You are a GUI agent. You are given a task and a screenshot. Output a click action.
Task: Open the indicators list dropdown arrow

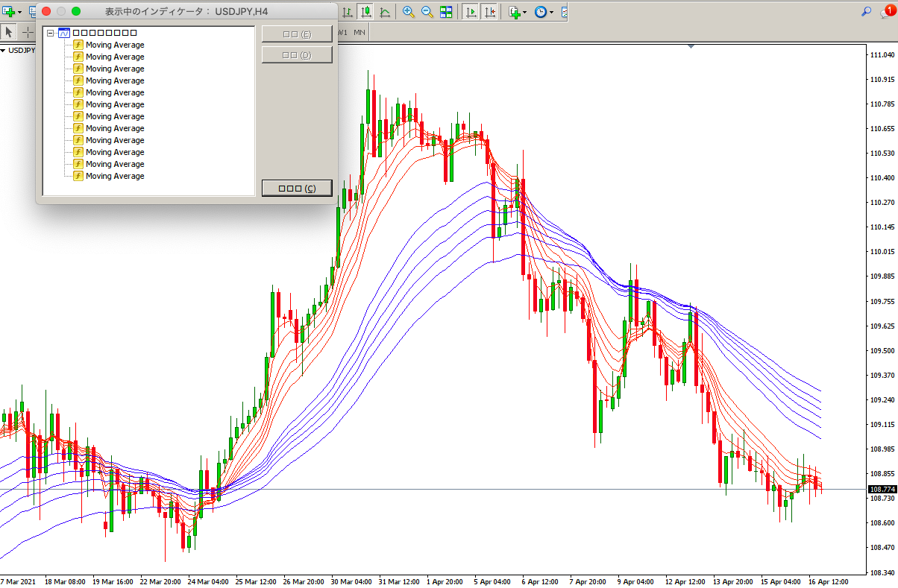(525, 12)
